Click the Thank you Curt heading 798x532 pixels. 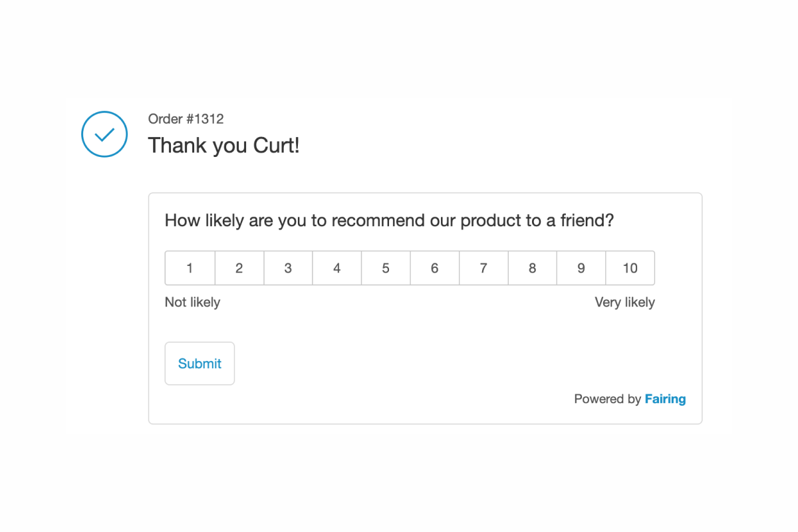pos(223,145)
